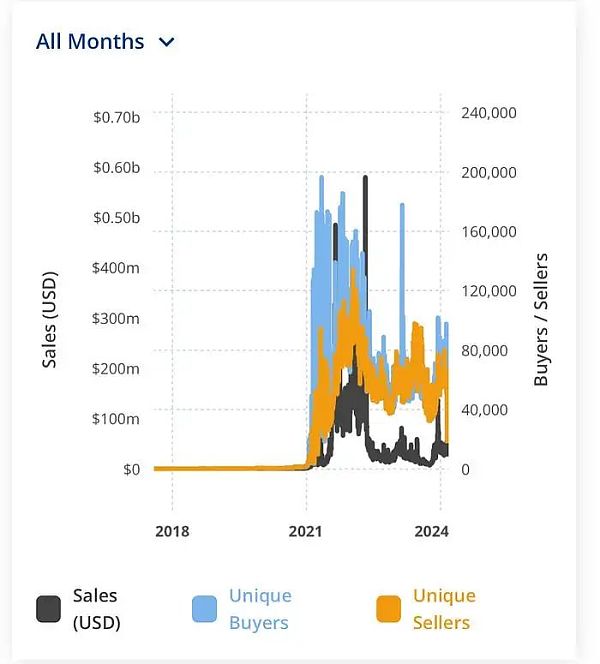This screenshot has width=600, height=664.
Task: Click the Buyers / Sellers axis title
Action: click(541, 320)
